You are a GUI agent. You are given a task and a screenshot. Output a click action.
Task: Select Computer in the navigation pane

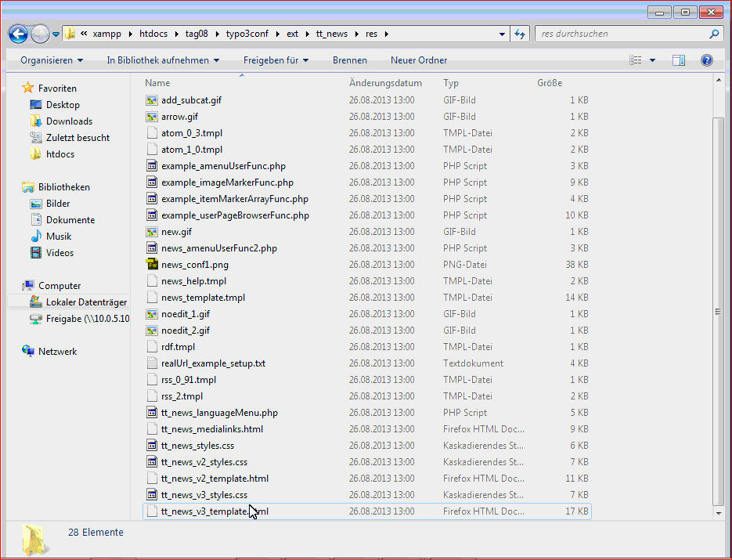pyautogui.click(x=59, y=286)
